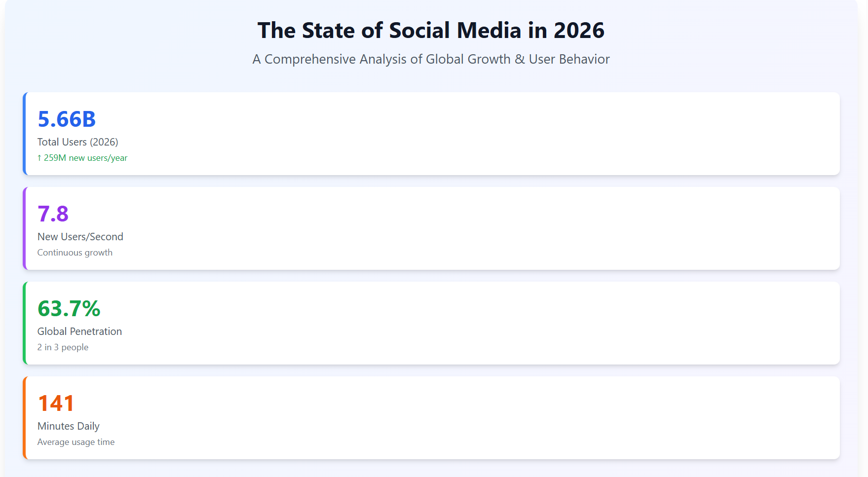868x477 pixels.
Task: Click the 259M new users/year text
Action: click(x=85, y=158)
